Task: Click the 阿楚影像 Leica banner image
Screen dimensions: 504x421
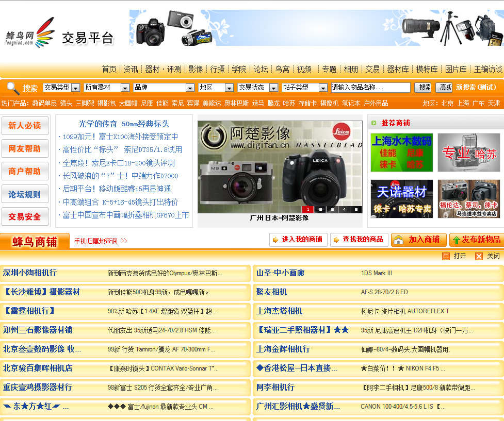Action: pyautogui.click(x=280, y=166)
